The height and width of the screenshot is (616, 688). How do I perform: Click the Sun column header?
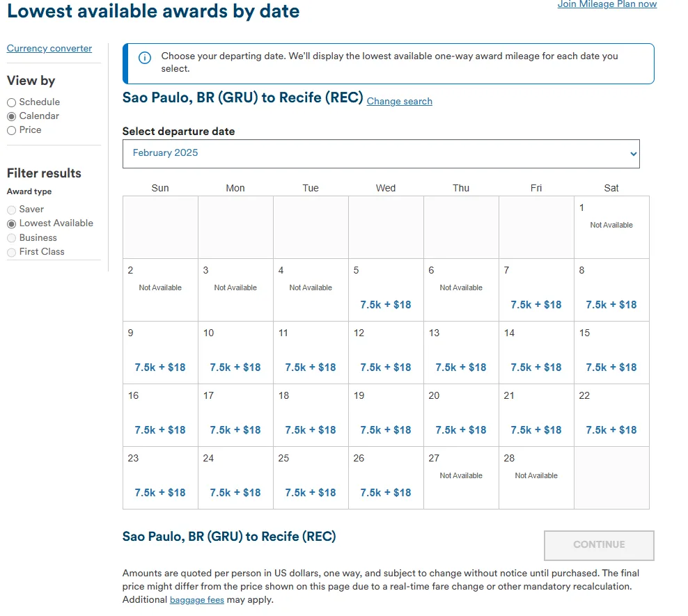pos(160,188)
